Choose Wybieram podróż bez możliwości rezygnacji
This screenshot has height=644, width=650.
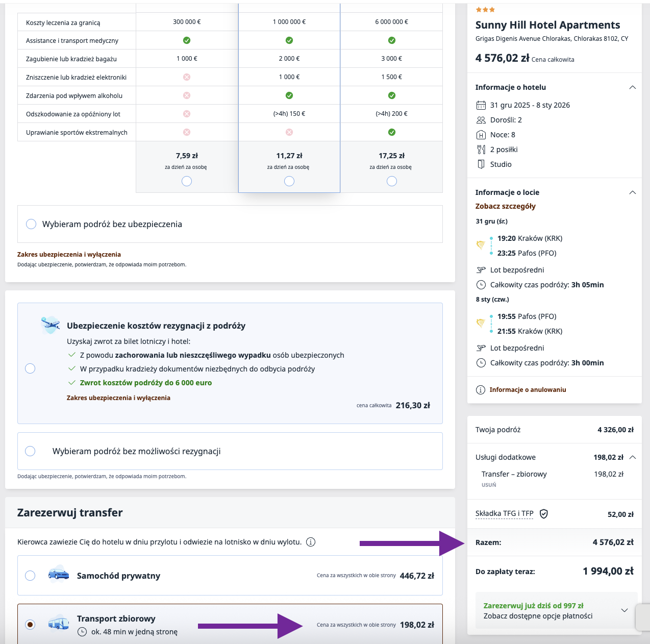tap(30, 451)
